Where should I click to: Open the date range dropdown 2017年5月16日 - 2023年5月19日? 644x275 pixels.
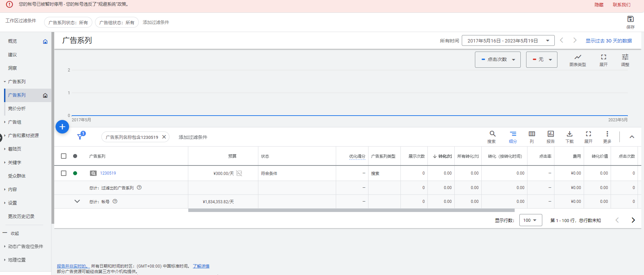coord(508,41)
